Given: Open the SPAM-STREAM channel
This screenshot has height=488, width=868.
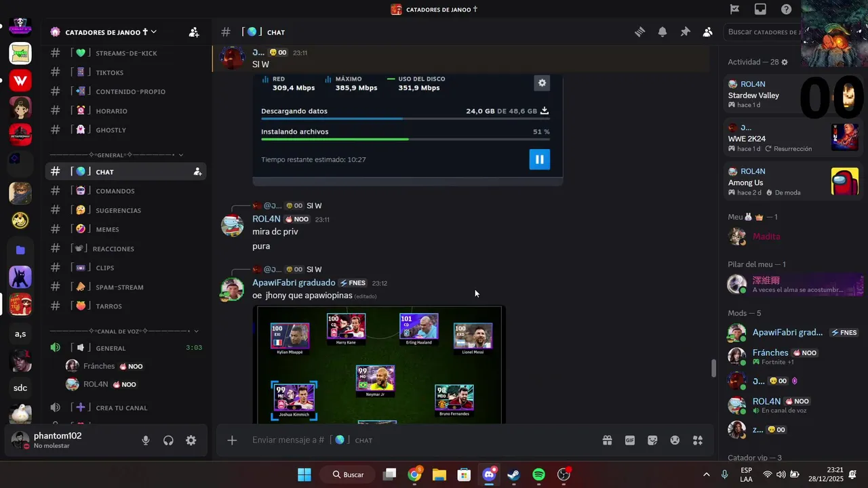Looking at the screenshot, I should [x=126, y=287].
